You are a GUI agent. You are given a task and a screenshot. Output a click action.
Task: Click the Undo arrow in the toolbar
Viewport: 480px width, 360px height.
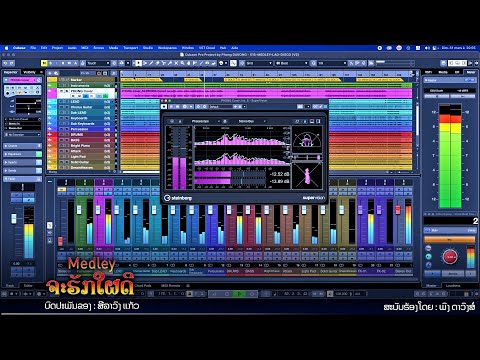(5, 63)
